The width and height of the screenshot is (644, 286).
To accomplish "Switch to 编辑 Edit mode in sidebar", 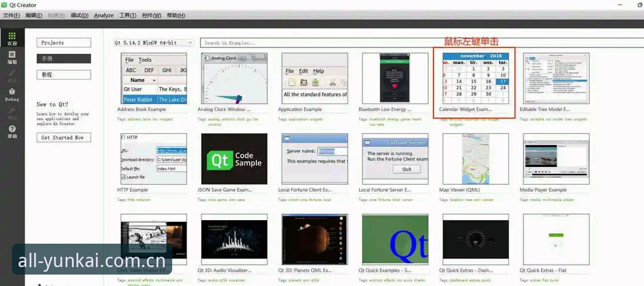I will [12, 58].
